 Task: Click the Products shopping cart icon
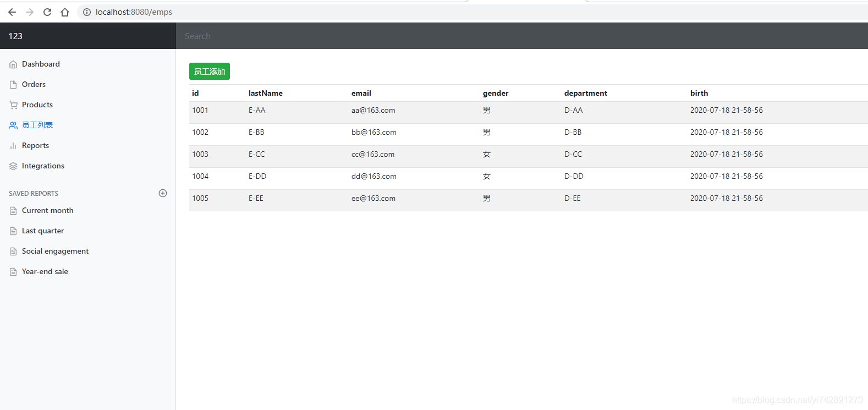[x=13, y=105]
